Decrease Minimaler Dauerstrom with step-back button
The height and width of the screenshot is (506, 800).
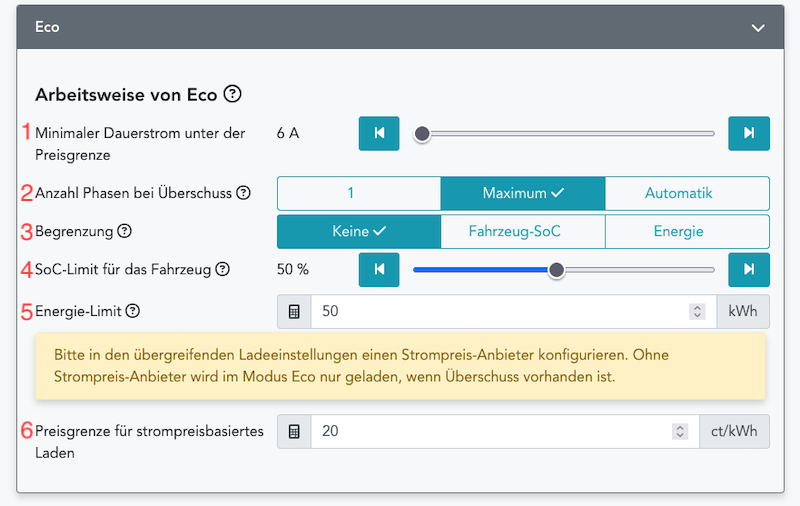(379, 133)
